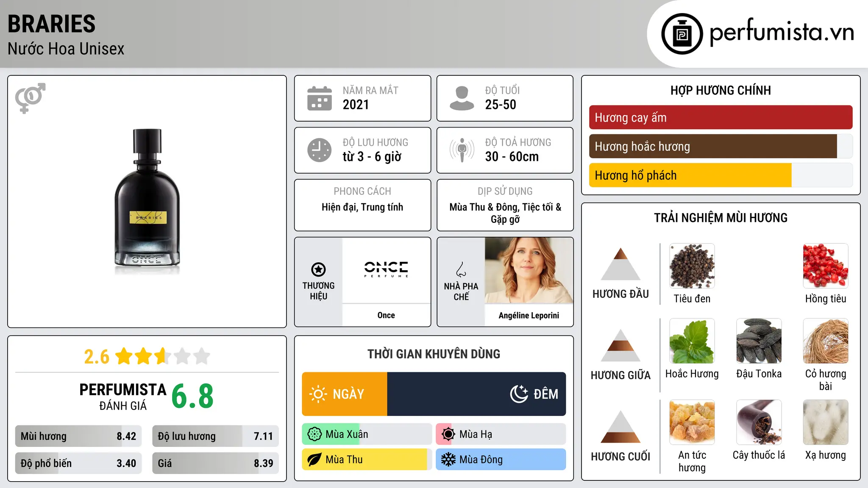Click the red Hương cay ấm accord bar
Viewport: 868px width, 488px height.
click(x=721, y=117)
